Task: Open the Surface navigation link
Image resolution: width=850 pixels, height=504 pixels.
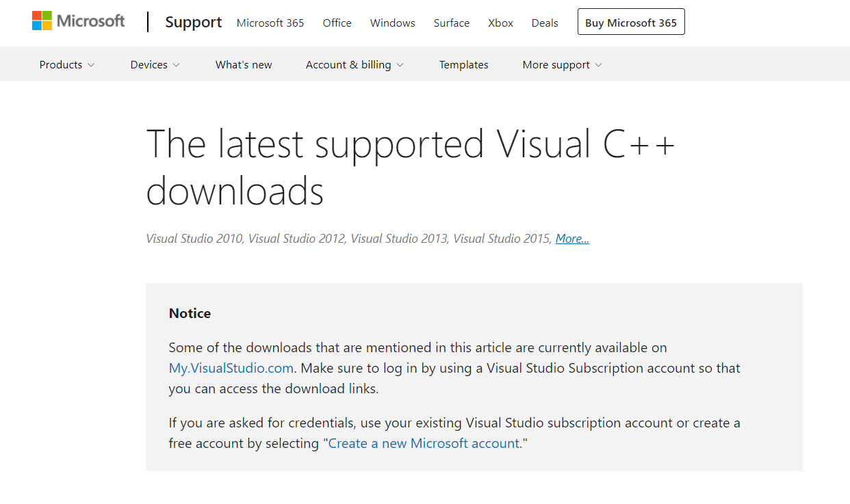Action: click(x=452, y=23)
